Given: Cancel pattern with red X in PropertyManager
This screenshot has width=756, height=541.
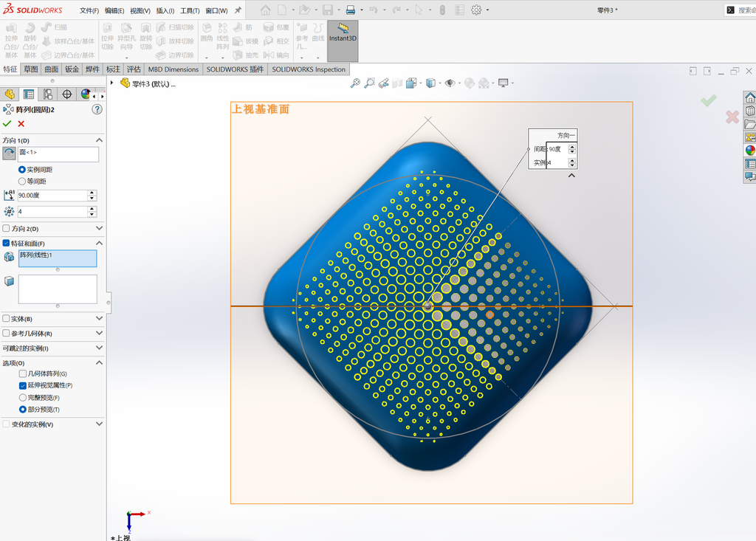Looking at the screenshot, I should click(21, 124).
